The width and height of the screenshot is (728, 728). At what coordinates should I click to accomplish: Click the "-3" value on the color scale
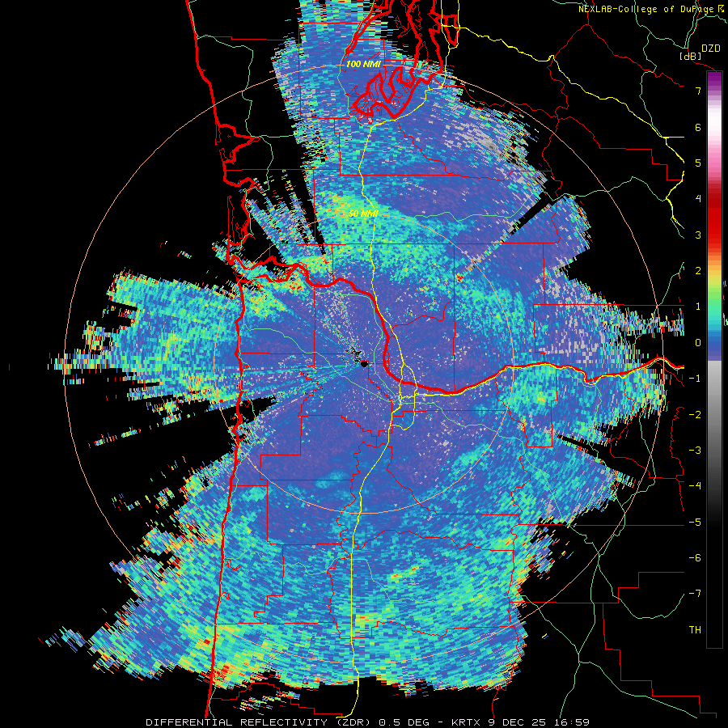[695, 451]
